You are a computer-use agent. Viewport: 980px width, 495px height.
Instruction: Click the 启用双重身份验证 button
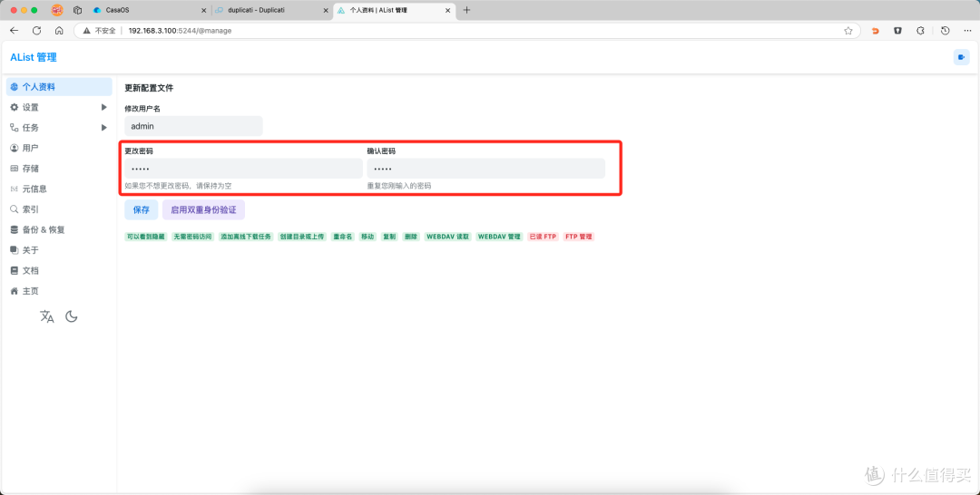[x=204, y=209]
